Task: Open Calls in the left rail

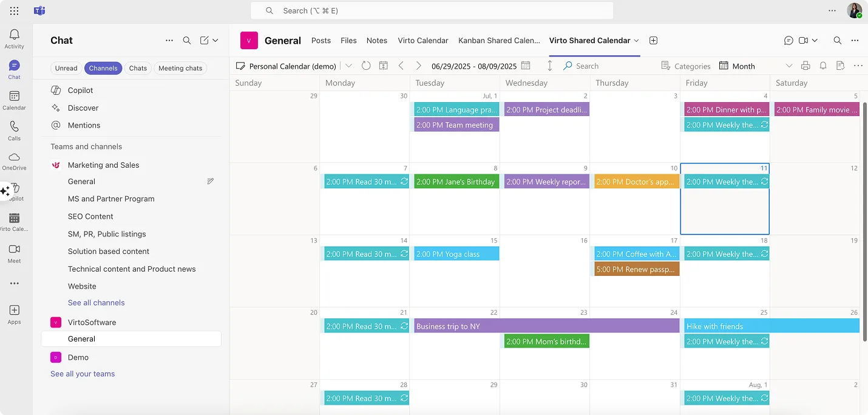Action: click(x=15, y=131)
